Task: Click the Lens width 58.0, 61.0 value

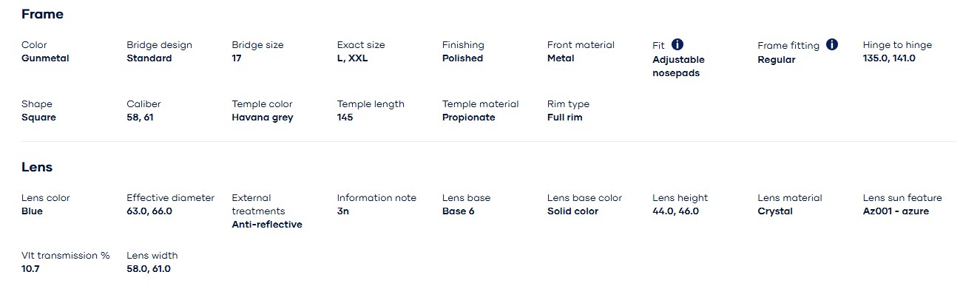Action: (149, 269)
